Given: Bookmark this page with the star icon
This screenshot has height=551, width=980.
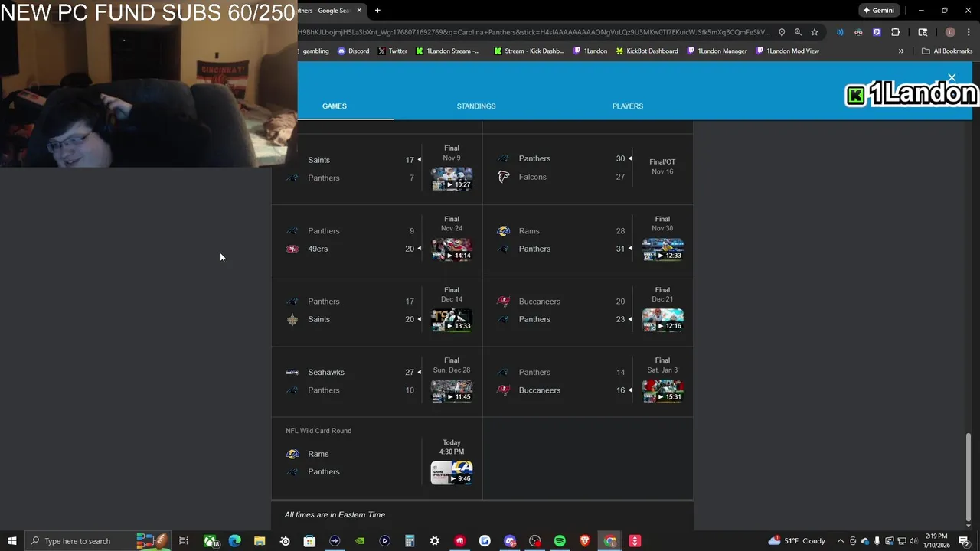Looking at the screenshot, I should coord(815,32).
